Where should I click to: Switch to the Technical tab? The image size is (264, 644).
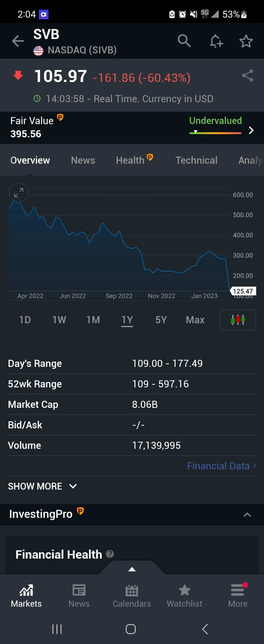click(x=196, y=160)
